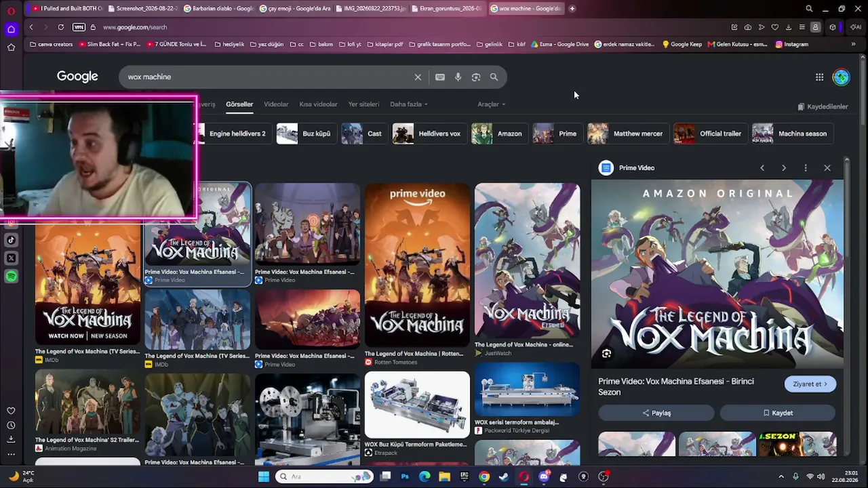Click the Google logo
The width and height of the screenshot is (868, 488).
tap(77, 77)
